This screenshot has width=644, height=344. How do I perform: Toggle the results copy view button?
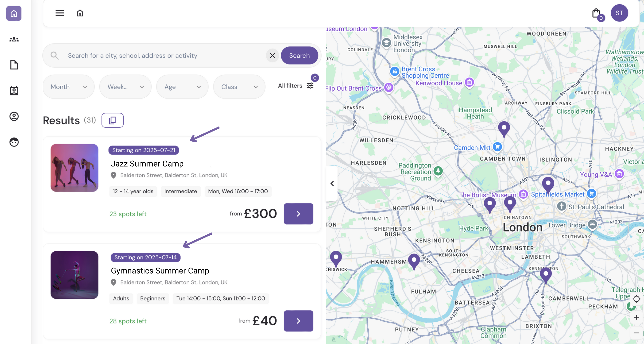point(112,120)
